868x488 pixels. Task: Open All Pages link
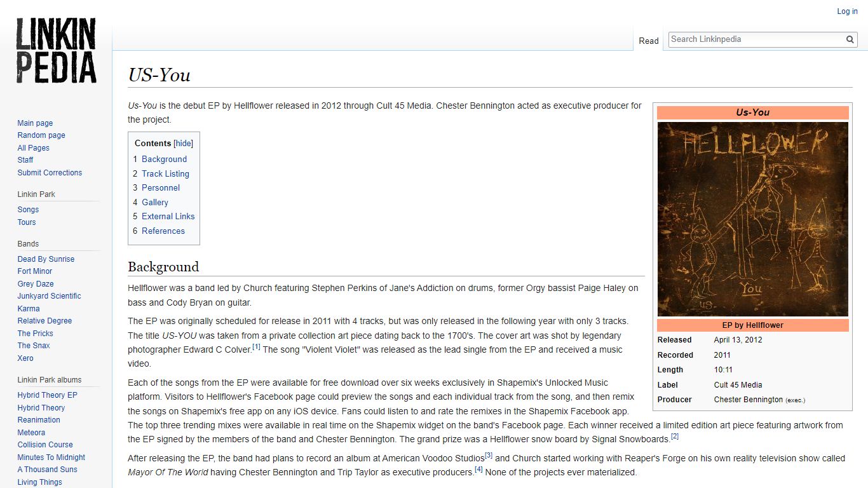[x=33, y=148]
